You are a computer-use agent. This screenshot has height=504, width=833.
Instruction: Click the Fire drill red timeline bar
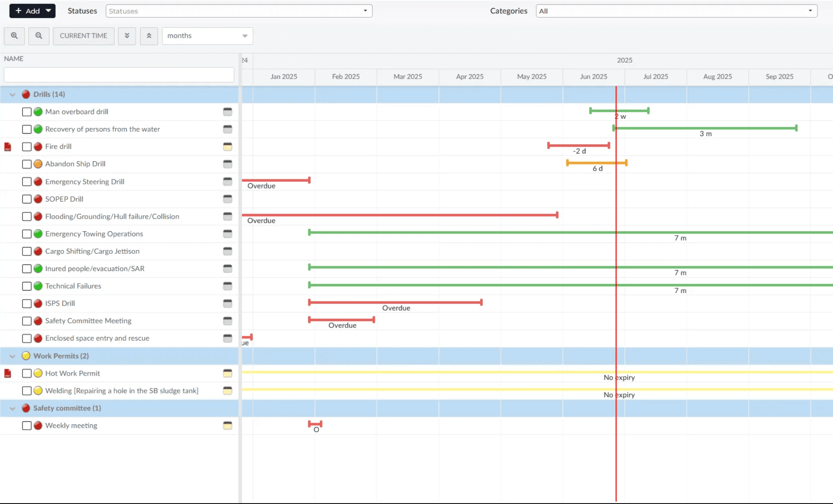(578, 146)
